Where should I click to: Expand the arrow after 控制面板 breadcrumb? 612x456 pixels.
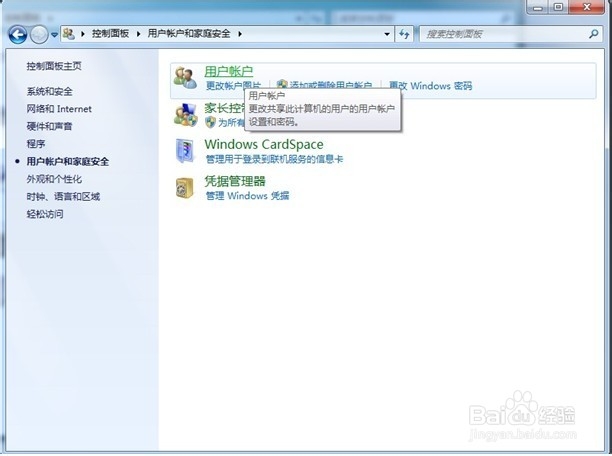pos(139,34)
